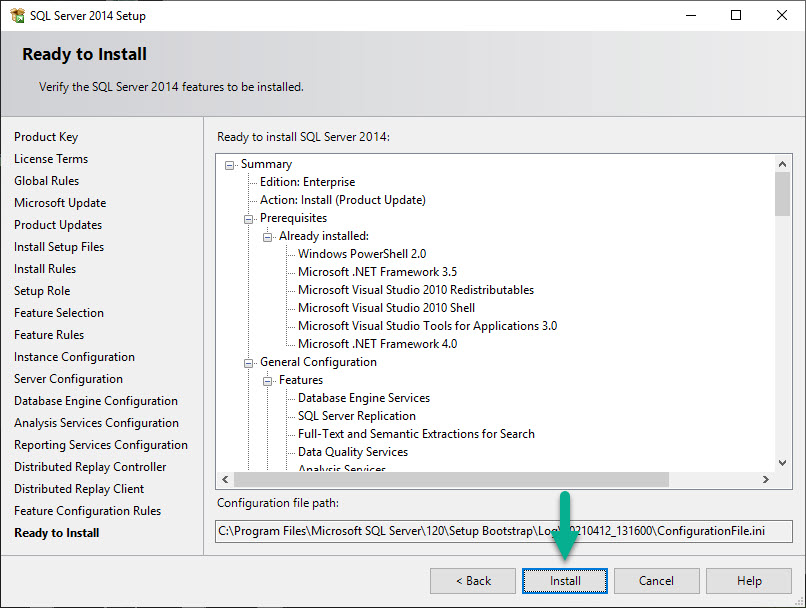
Task: Select Database Engine Configuration step
Action: tap(96, 401)
